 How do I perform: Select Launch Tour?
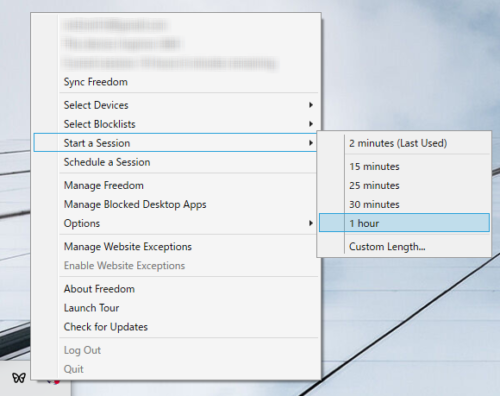pyautogui.click(x=176, y=308)
